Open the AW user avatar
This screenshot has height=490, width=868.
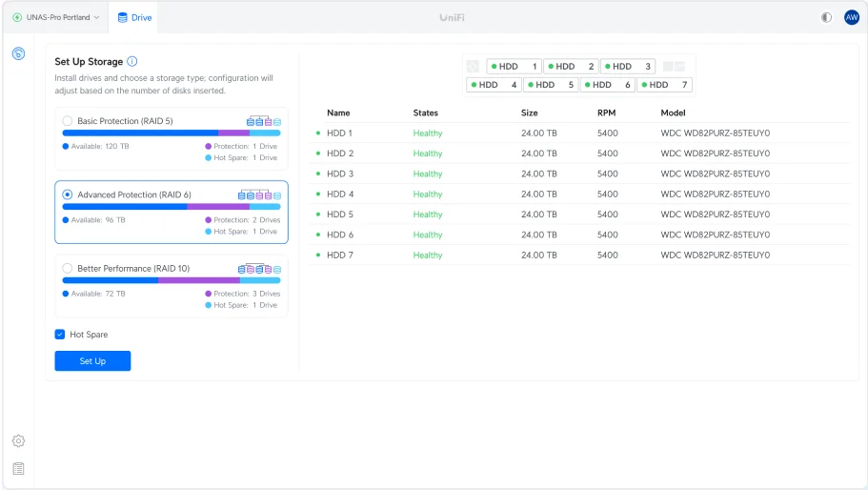(x=852, y=18)
